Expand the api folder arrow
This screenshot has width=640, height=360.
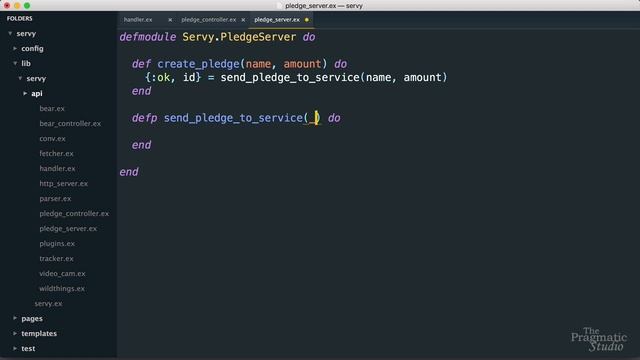pos(25,93)
